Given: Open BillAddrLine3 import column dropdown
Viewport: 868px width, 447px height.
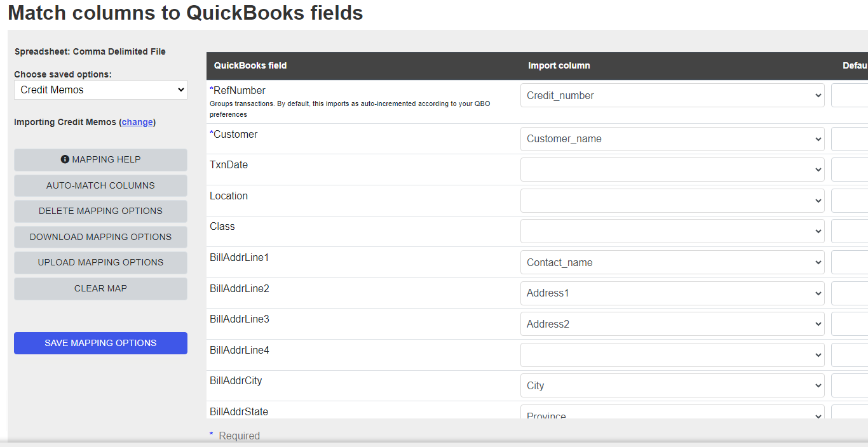Looking at the screenshot, I should tap(672, 324).
